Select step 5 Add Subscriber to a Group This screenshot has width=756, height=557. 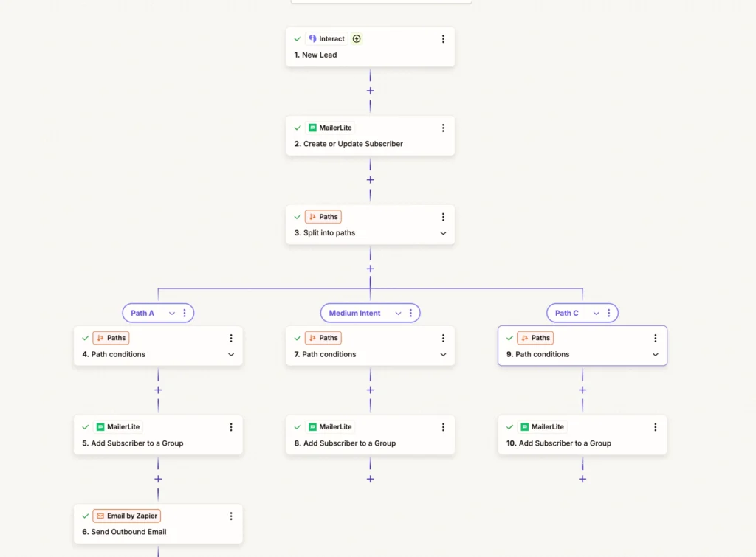[158, 435]
